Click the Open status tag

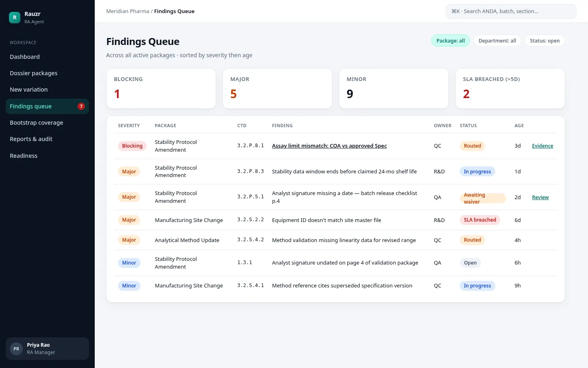coord(470,263)
